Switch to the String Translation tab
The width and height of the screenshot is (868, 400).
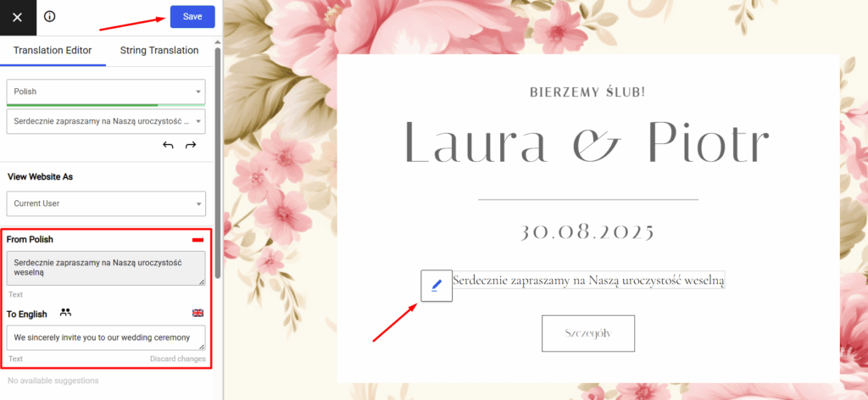[x=159, y=50]
